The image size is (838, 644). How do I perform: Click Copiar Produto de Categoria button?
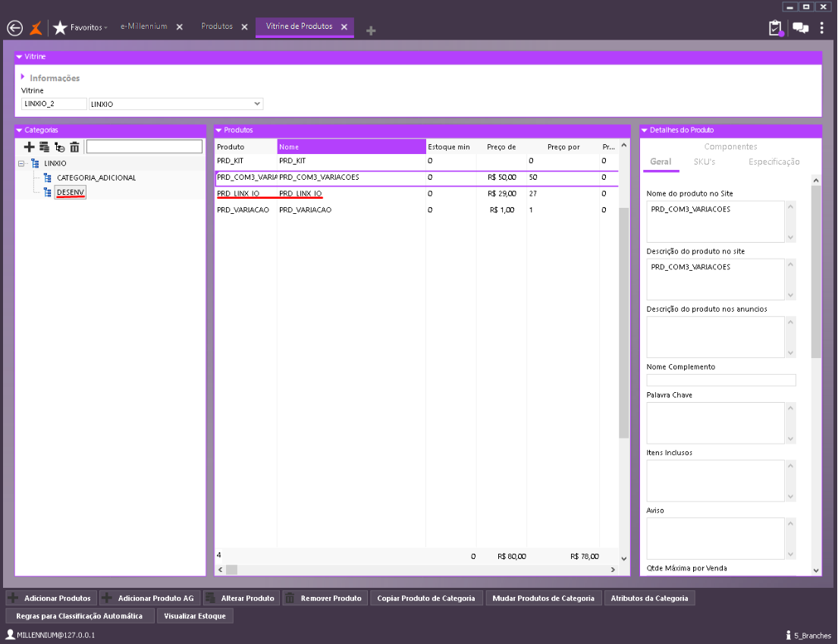tap(426, 598)
